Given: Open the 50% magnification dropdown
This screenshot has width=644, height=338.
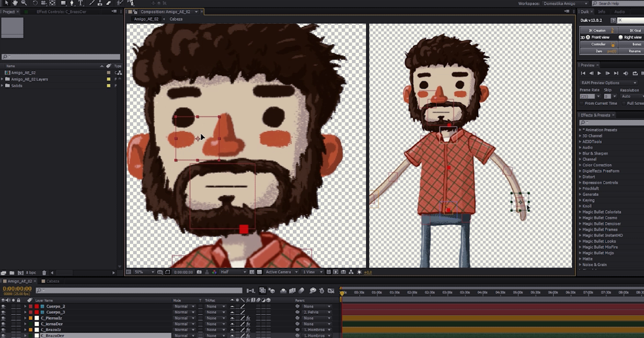Looking at the screenshot, I should 145,272.
